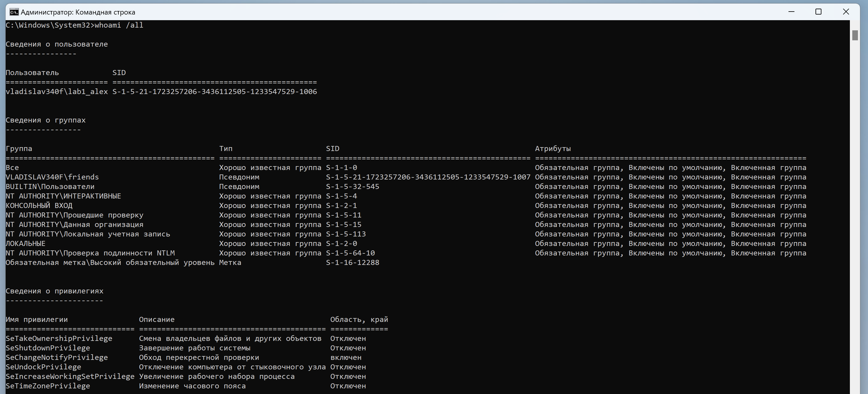Click the Атрибуты column header
This screenshot has width=868, height=394.
553,149
